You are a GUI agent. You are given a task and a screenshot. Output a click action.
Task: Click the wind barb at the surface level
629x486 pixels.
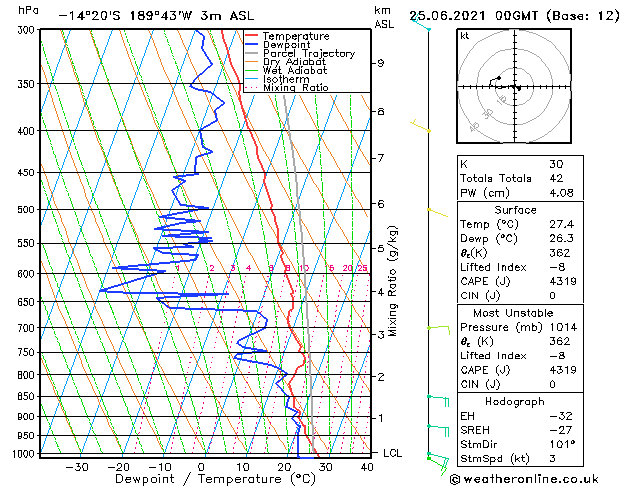(x=436, y=459)
